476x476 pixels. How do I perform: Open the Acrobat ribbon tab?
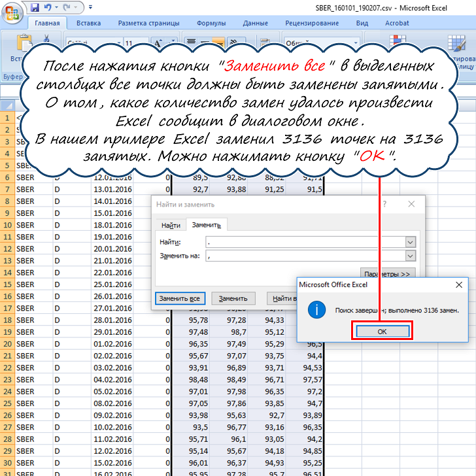coord(397,23)
